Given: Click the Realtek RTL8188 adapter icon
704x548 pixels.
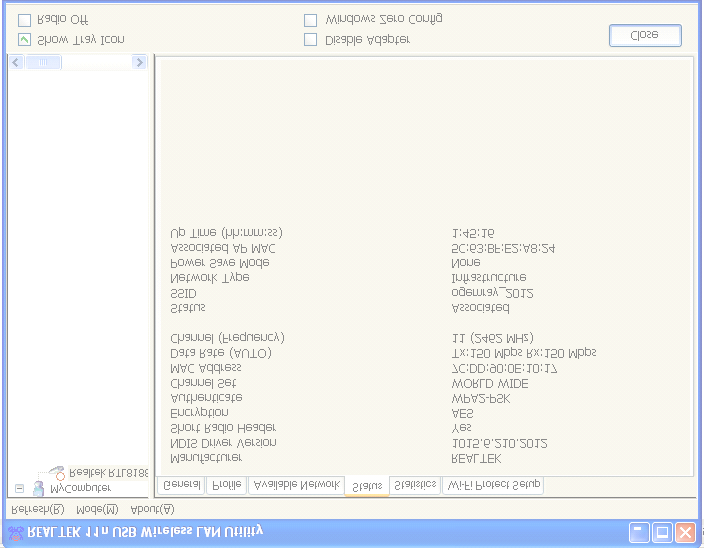Looking at the screenshot, I should coord(57,473).
